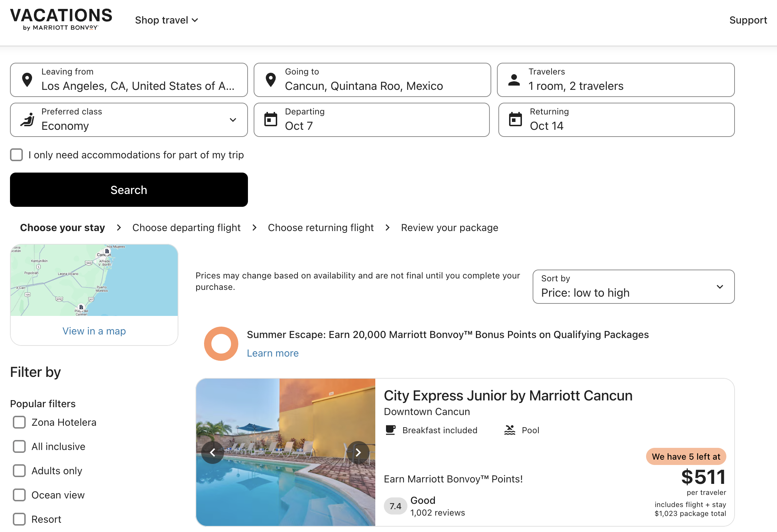Click the orange Bonvoy promotion circle icon
Screen dimensions: 777x532
[221, 344]
